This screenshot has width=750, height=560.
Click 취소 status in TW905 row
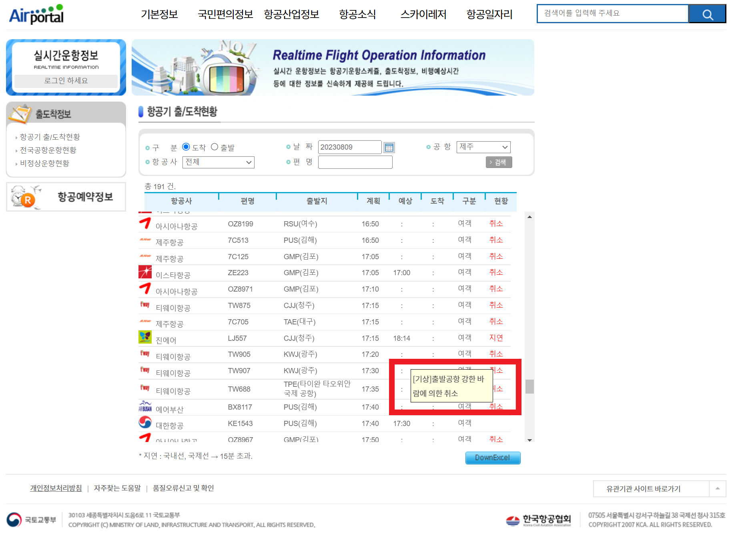496,354
